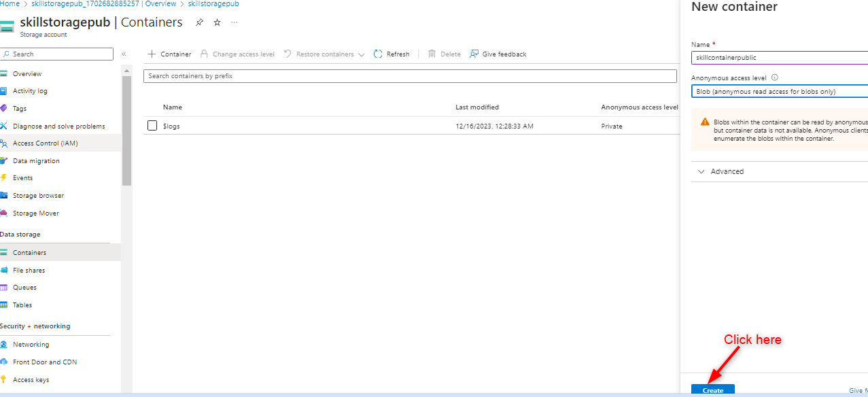Go to File shares menu item
868x397 pixels.
pyautogui.click(x=29, y=270)
